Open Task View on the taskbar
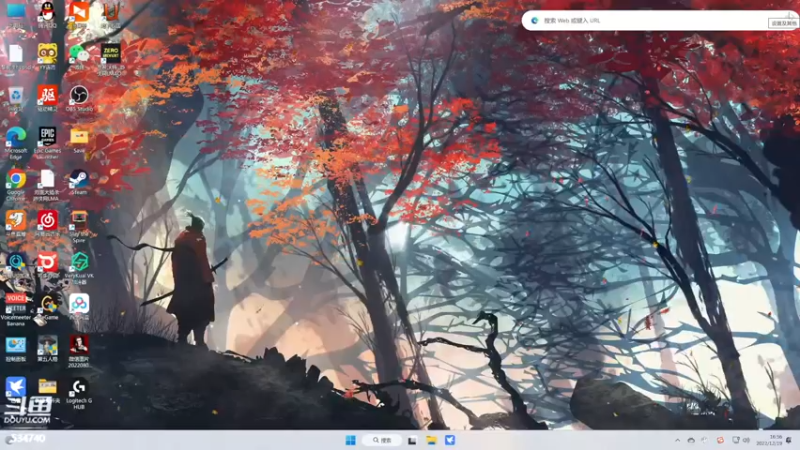 point(412,440)
